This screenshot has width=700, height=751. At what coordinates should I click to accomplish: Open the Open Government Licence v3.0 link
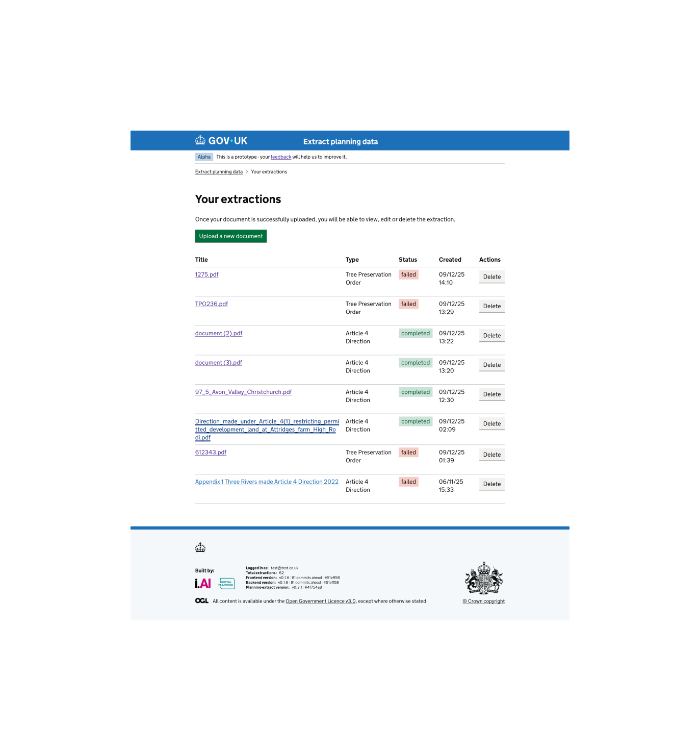(x=321, y=601)
